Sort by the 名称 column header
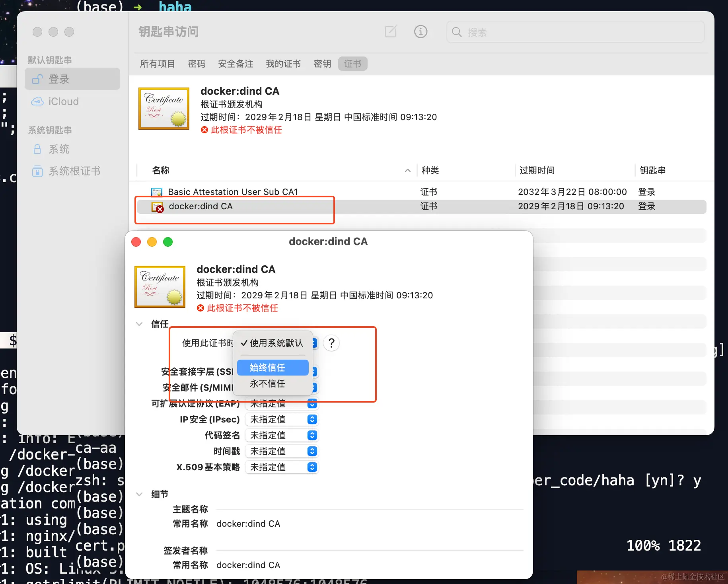Viewport: 728px width, 584px height. pos(161,171)
